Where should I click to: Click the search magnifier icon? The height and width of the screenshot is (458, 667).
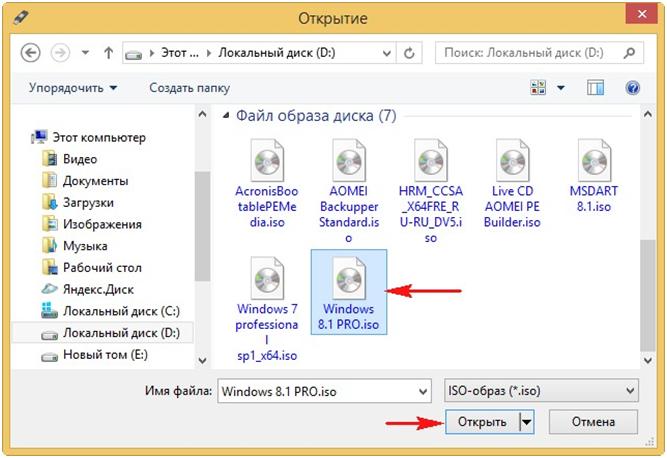click(630, 53)
